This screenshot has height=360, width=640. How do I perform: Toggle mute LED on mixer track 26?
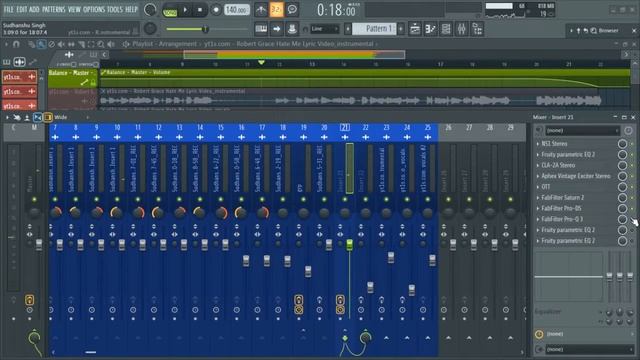448,199
